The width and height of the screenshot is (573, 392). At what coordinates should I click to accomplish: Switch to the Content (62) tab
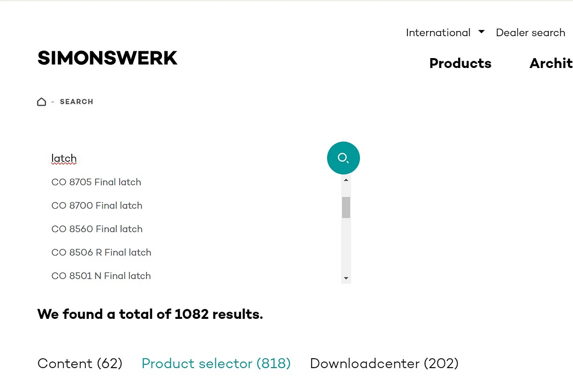80,363
